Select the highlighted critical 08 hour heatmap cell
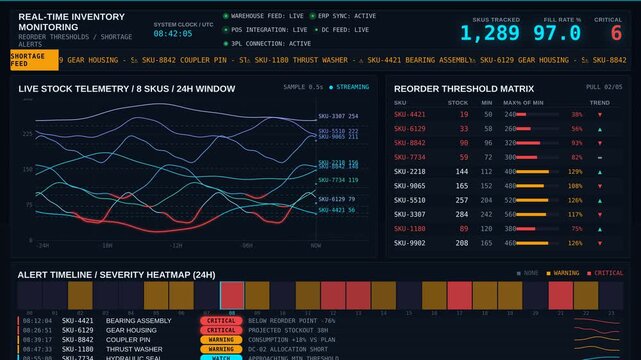641x360 pixels. (x=232, y=295)
